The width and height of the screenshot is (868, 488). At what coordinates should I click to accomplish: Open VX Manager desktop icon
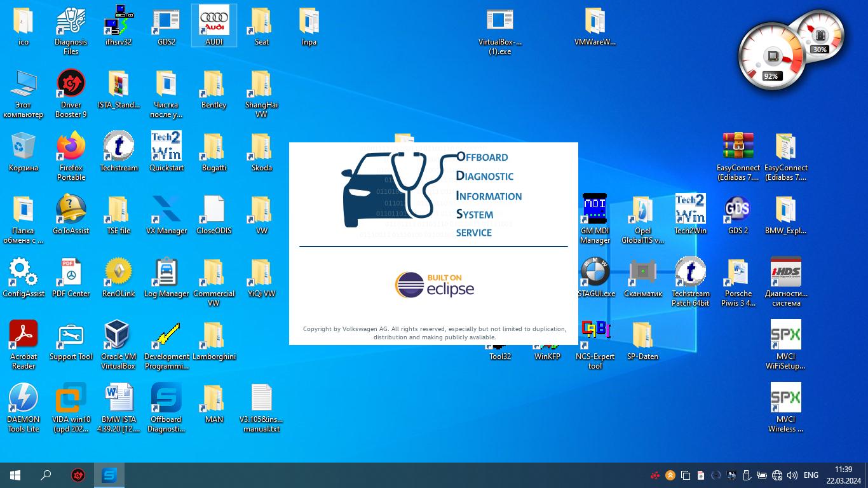pyautogui.click(x=166, y=211)
